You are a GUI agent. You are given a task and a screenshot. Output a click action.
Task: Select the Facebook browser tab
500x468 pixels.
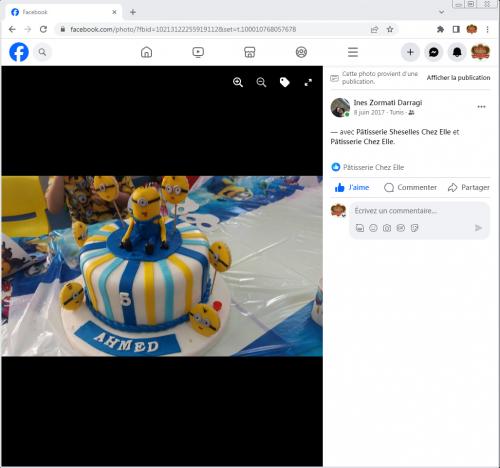[63, 12]
